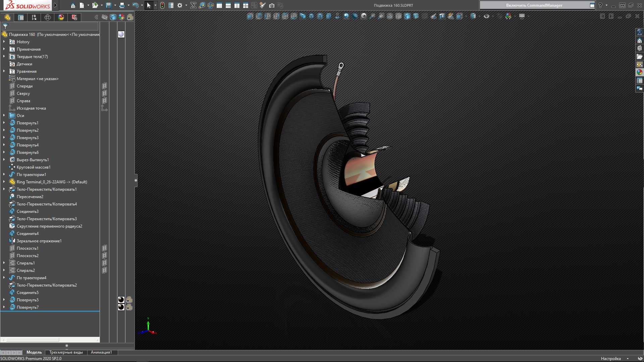Click the Normal To view icon
Viewport: 644px width, 362px height.
(x=337, y=16)
